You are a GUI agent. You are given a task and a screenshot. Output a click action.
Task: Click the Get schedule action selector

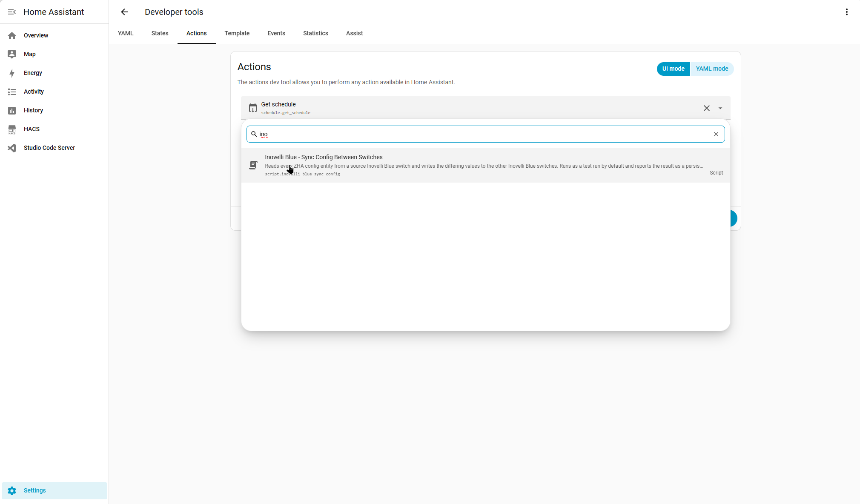click(x=485, y=108)
